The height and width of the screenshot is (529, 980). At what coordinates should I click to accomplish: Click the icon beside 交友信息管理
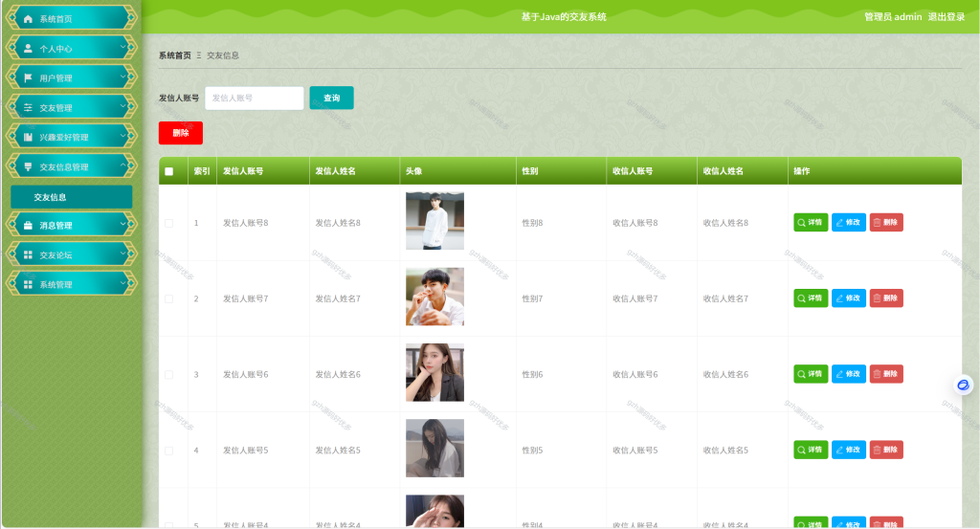click(28, 166)
